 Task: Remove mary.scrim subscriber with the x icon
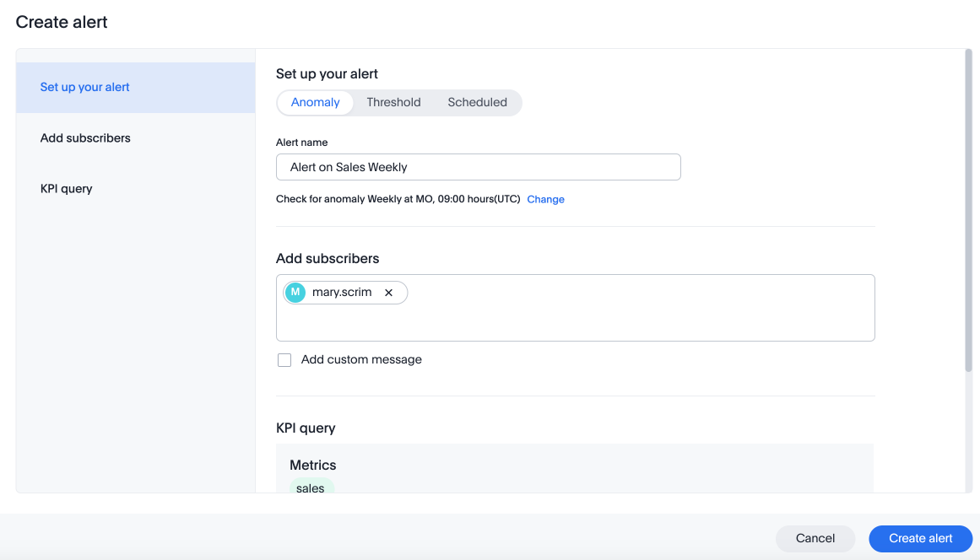tap(388, 293)
